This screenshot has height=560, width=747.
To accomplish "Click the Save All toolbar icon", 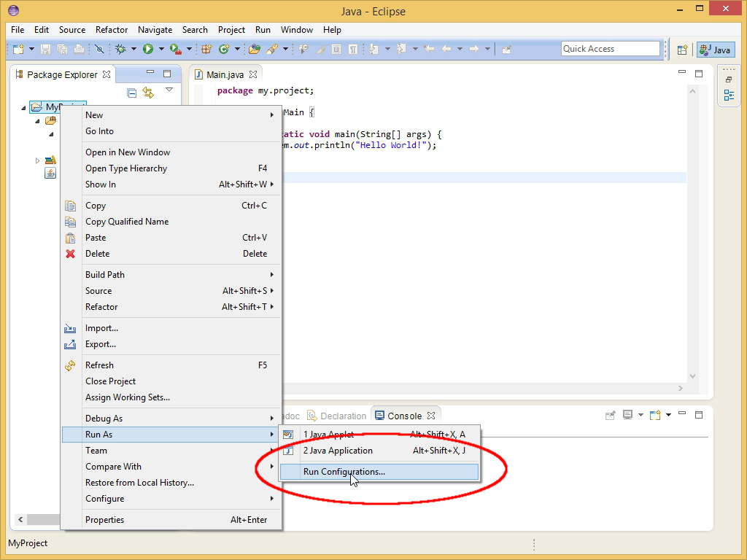I will 63,49.
